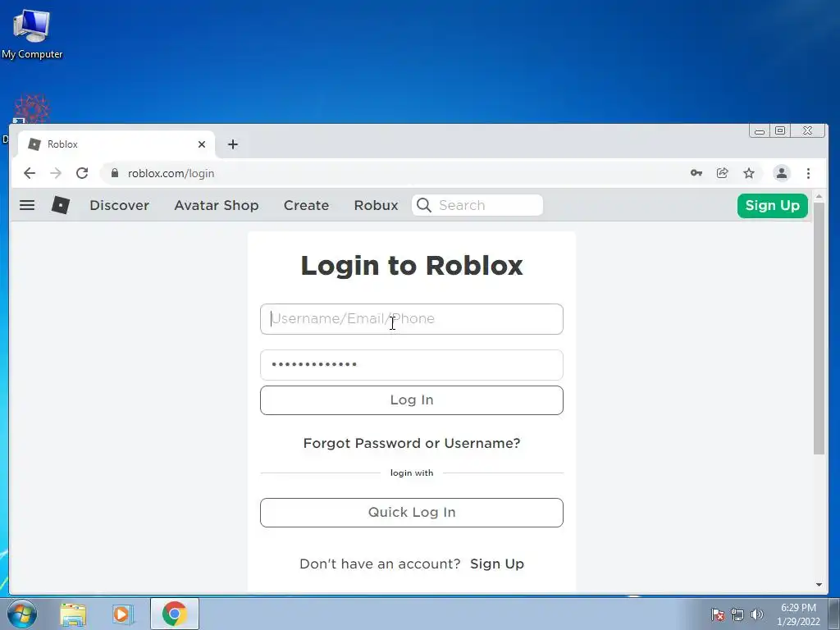Open the Avatar Shop page
This screenshot has width=840, height=630.
click(217, 205)
